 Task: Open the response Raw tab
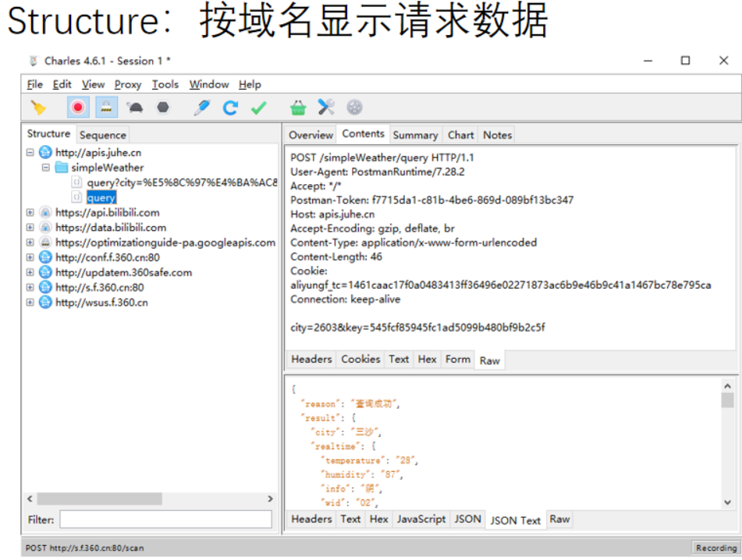pyautogui.click(x=559, y=519)
